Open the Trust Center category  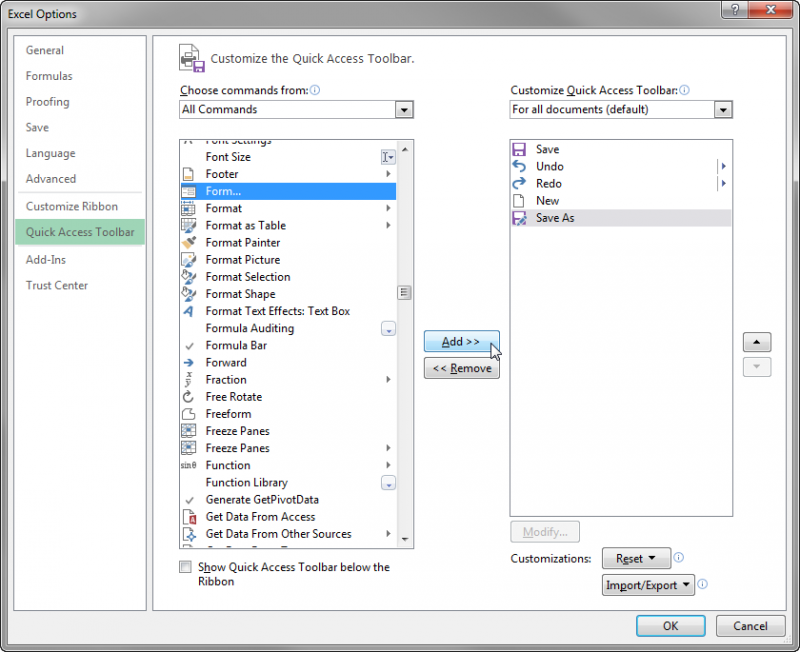(x=57, y=286)
